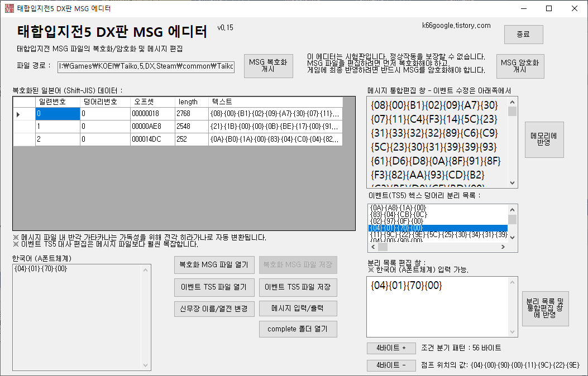Select 일련번호 cell with value 2

pos(58,139)
